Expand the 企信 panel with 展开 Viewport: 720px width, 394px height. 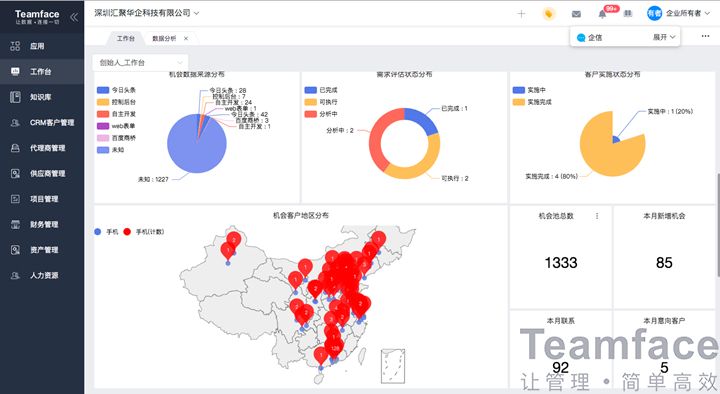tap(664, 37)
